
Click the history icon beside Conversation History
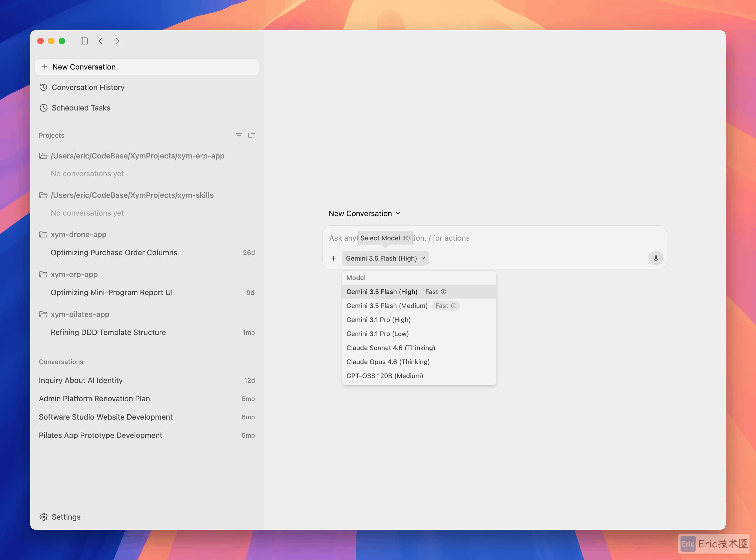click(x=43, y=88)
